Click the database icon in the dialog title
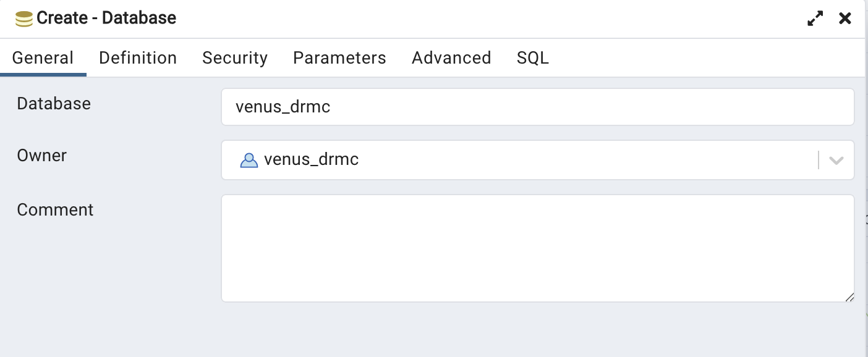Screen dimensions: 868x357 click(24, 19)
